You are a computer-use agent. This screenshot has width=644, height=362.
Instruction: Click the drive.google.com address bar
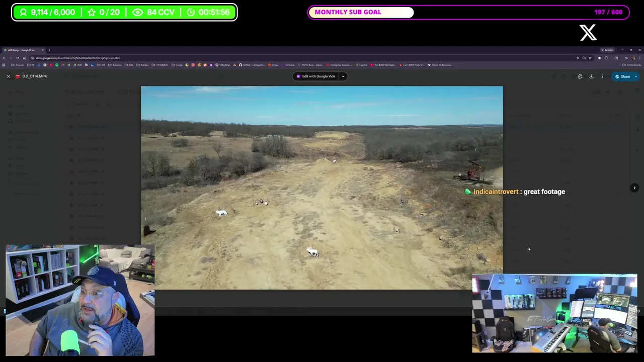tap(302, 58)
